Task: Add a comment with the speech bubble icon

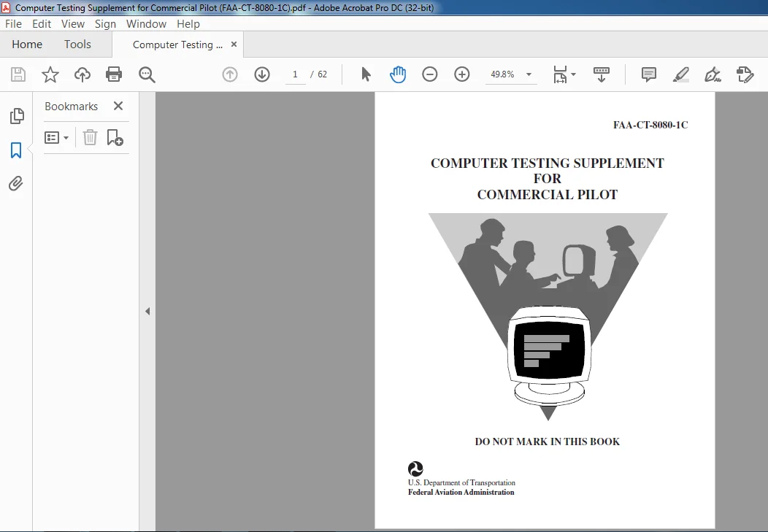Action: click(648, 74)
